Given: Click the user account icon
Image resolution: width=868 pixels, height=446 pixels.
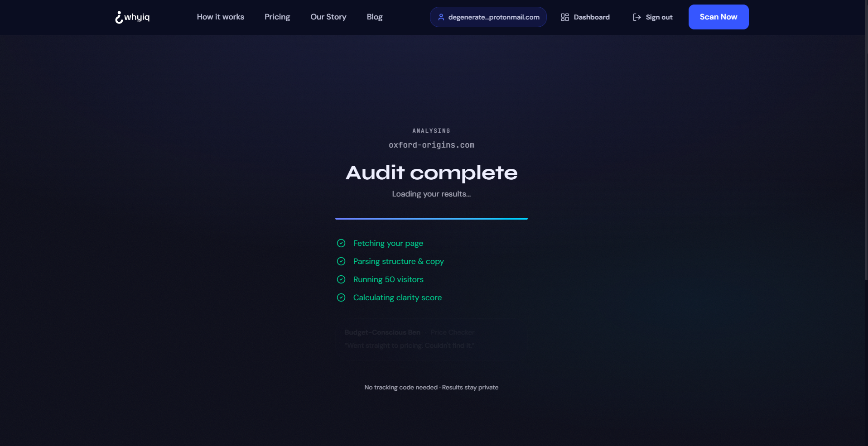Looking at the screenshot, I should point(441,17).
